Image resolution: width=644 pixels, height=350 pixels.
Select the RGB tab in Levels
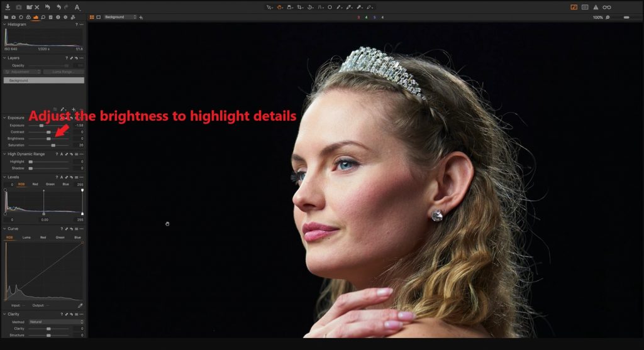pos(21,184)
